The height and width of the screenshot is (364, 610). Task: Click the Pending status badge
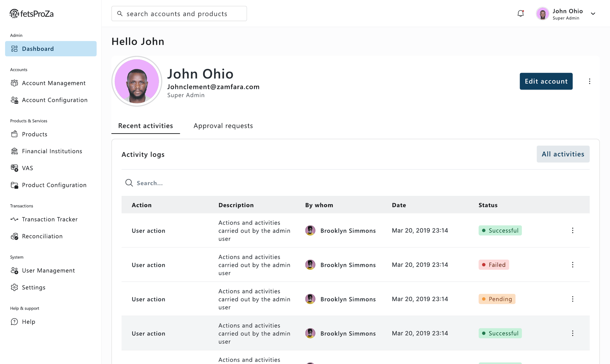pos(497,299)
